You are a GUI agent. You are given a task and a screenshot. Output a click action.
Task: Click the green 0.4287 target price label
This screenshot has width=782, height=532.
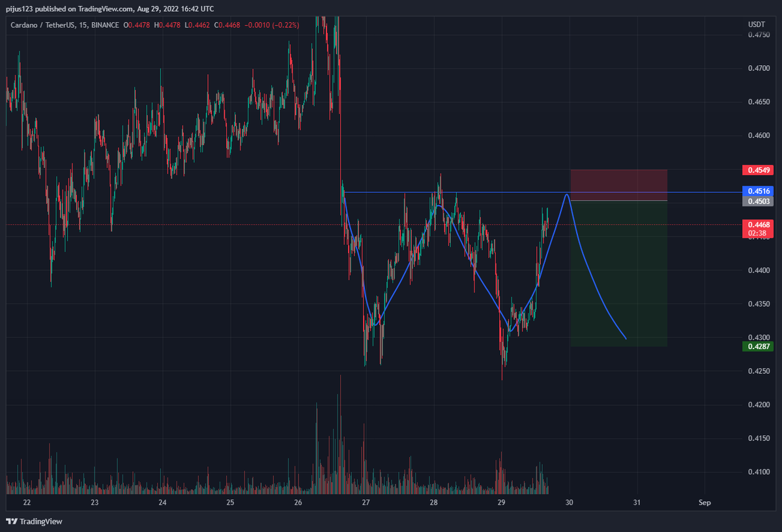click(759, 346)
